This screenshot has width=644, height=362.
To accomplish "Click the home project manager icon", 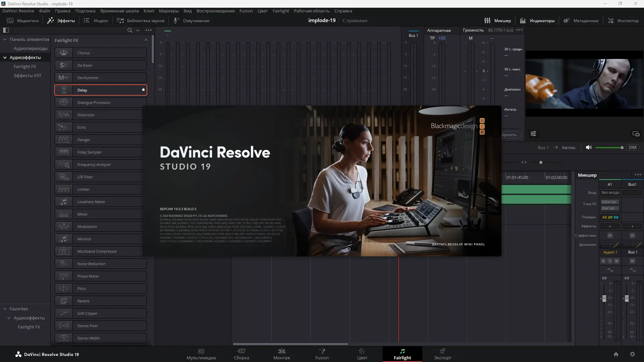I will [x=616, y=354].
